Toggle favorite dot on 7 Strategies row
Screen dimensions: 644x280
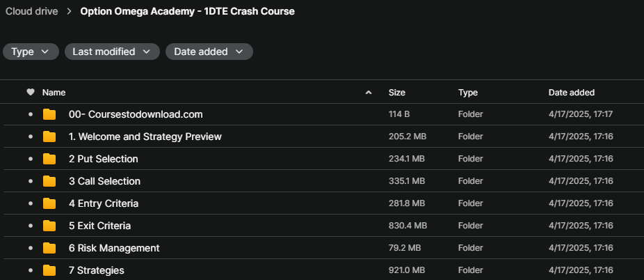tap(31, 270)
